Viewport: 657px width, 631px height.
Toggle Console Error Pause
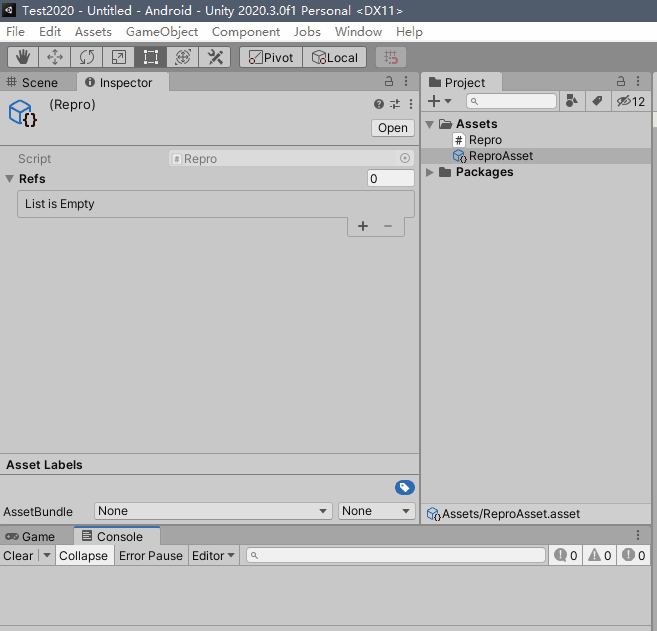click(x=151, y=556)
